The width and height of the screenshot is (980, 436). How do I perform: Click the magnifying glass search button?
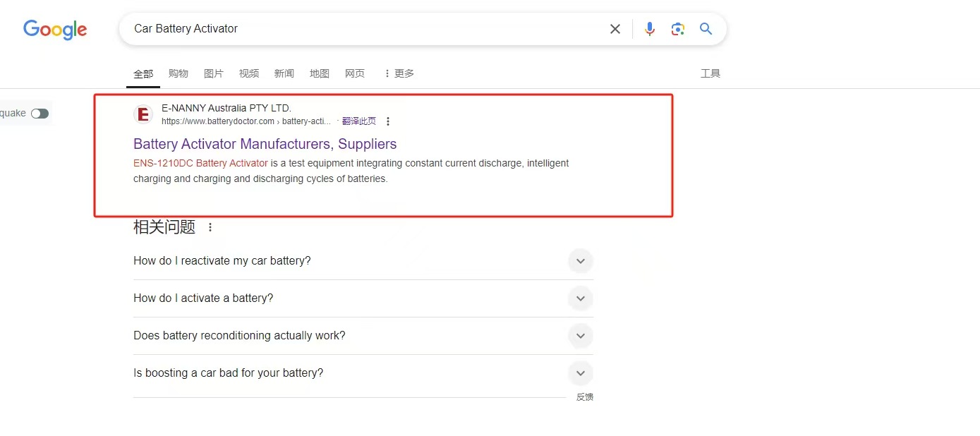tap(706, 29)
